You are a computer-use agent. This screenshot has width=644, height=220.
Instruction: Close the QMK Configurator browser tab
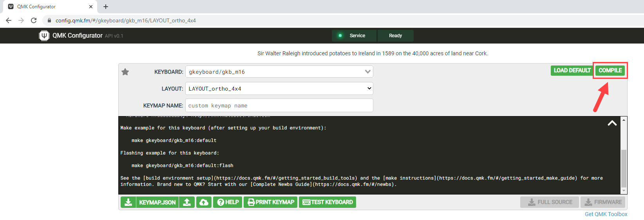coord(91,7)
